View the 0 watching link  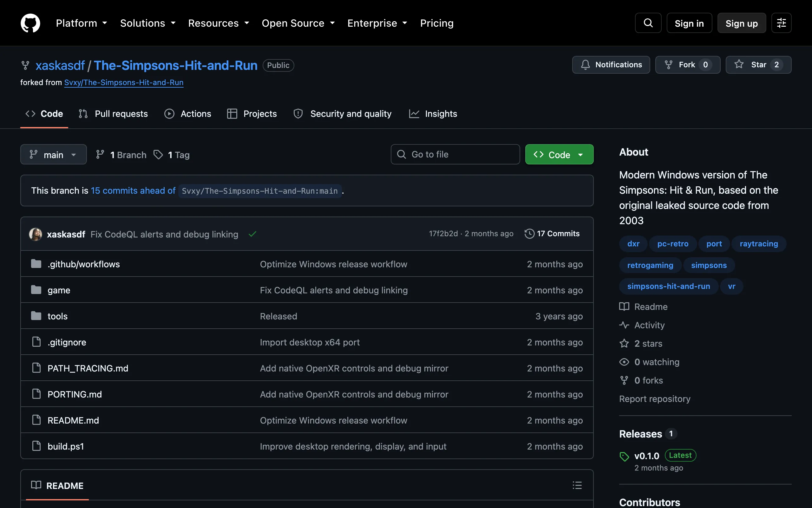pos(649,362)
